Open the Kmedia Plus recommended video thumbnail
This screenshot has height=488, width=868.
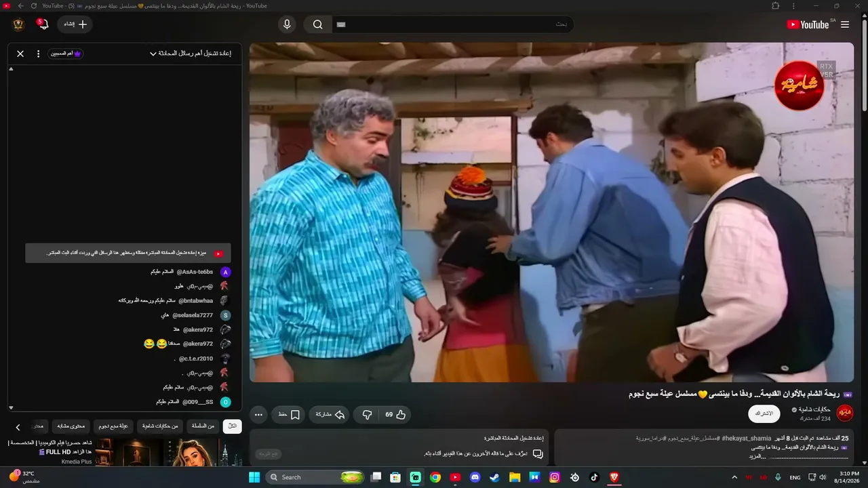tap(170, 453)
